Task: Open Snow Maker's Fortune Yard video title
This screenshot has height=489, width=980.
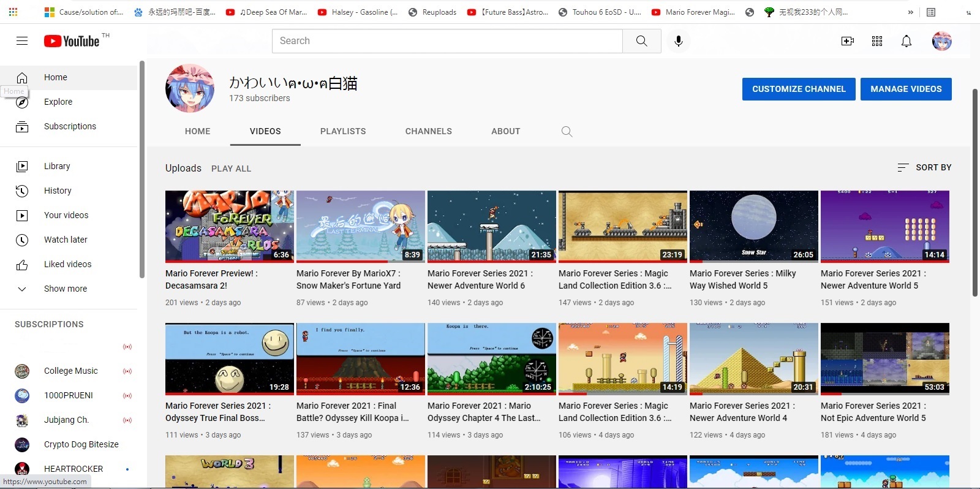Action: coord(349,279)
